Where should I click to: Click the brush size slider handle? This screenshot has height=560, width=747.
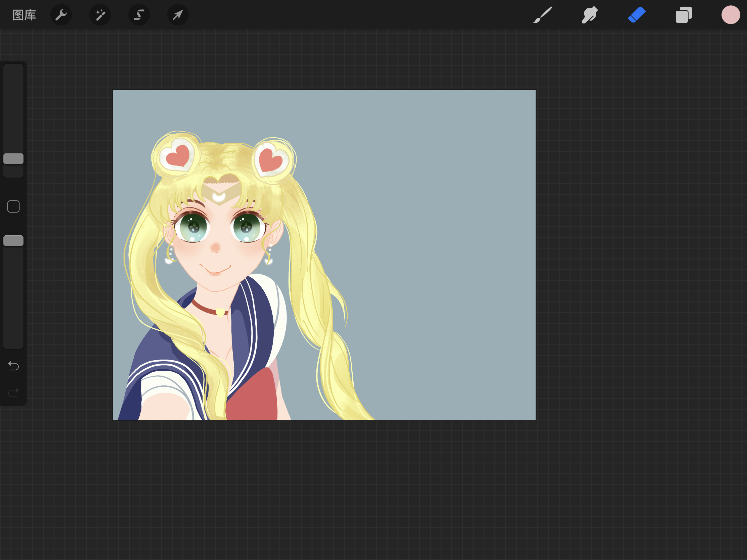[x=13, y=159]
